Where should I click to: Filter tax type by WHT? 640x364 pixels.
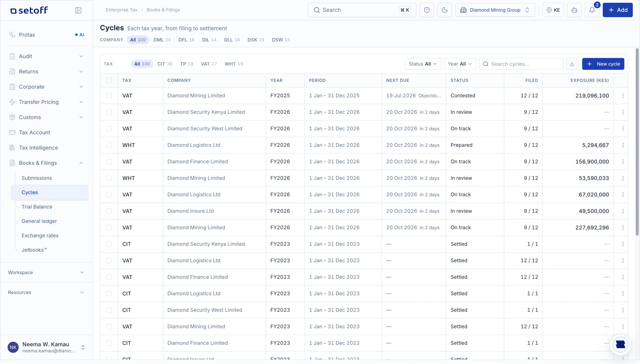coord(233,64)
